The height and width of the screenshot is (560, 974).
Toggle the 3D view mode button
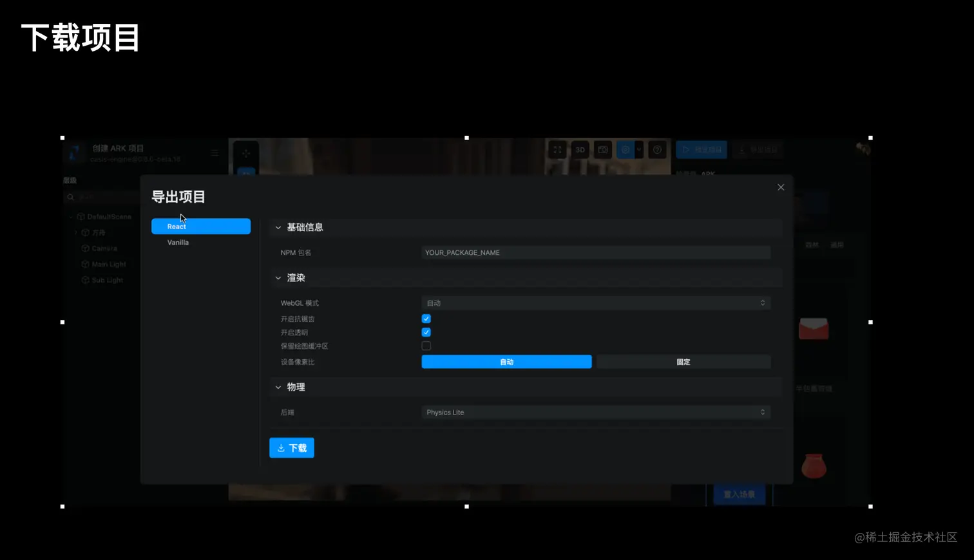(x=580, y=150)
